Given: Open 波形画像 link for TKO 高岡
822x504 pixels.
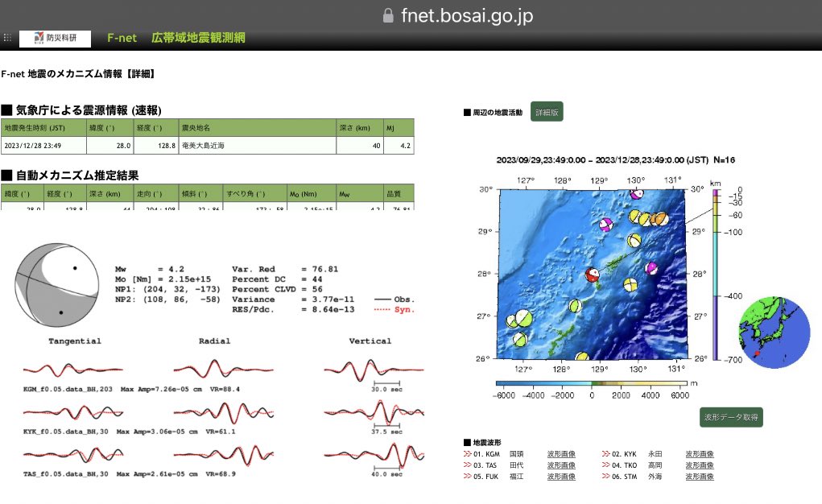Looking at the screenshot, I should pyautogui.click(x=700, y=465).
